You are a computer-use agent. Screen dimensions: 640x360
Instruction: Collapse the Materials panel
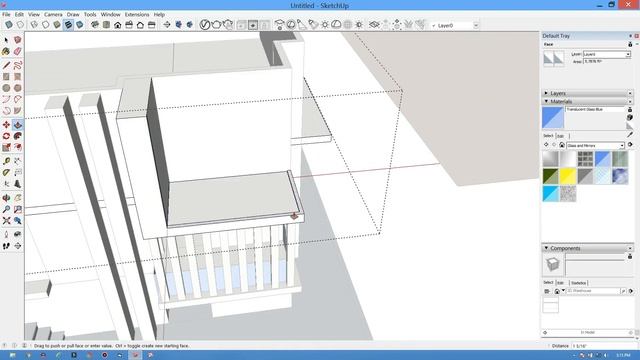(x=546, y=101)
